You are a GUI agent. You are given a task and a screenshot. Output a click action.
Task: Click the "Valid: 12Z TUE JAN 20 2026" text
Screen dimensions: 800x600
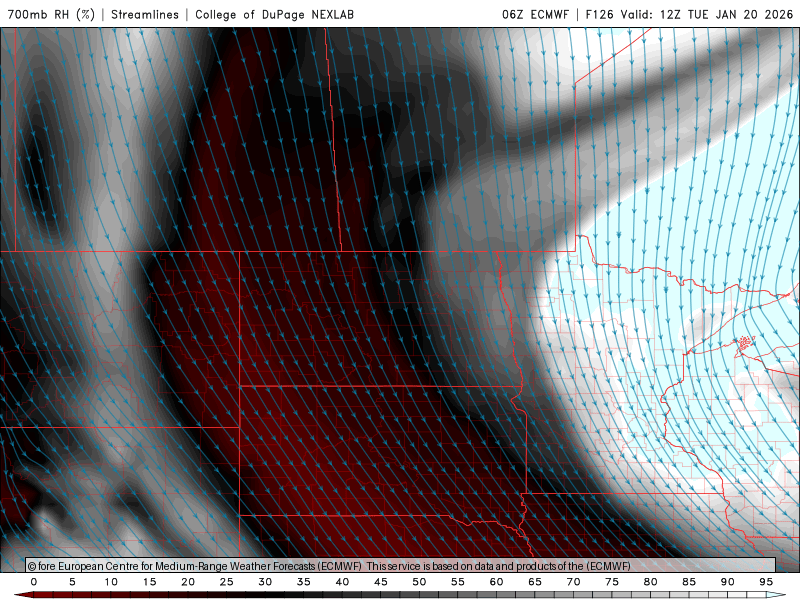pos(707,14)
